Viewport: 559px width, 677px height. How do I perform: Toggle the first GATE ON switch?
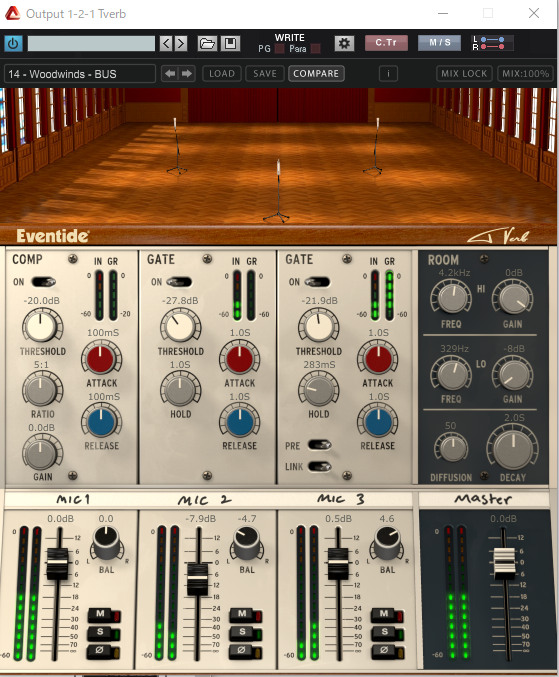(179, 282)
